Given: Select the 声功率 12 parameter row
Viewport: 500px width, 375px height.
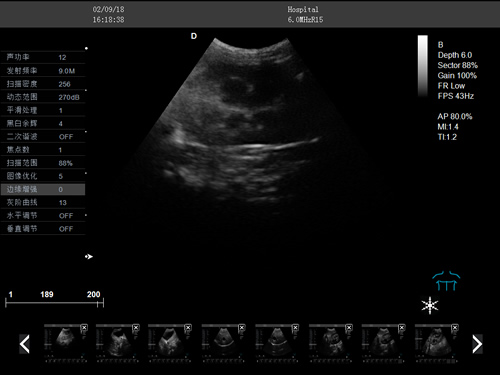Looking at the screenshot, I should click(43, 57).
